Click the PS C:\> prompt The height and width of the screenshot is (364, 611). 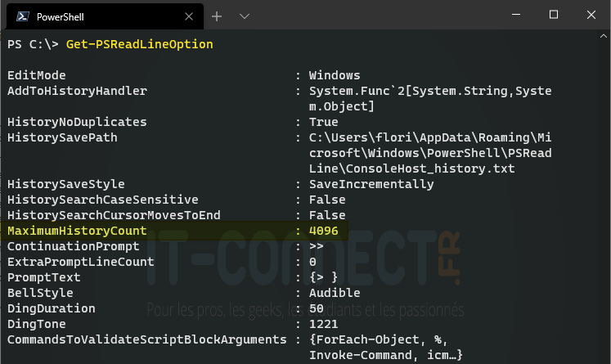[33, 44]
